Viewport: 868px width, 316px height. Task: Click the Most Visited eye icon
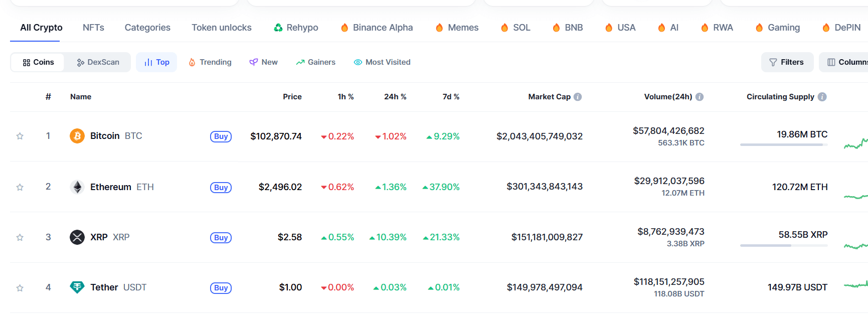[358, 62]
